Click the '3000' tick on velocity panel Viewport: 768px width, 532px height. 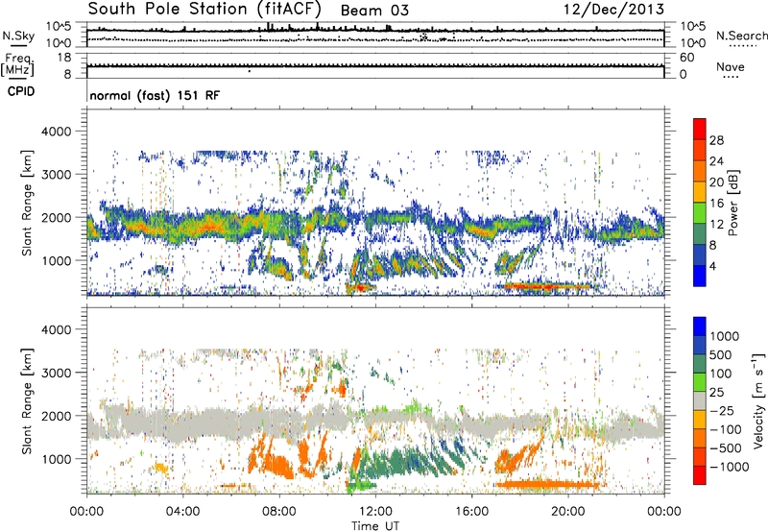[57, 373]
